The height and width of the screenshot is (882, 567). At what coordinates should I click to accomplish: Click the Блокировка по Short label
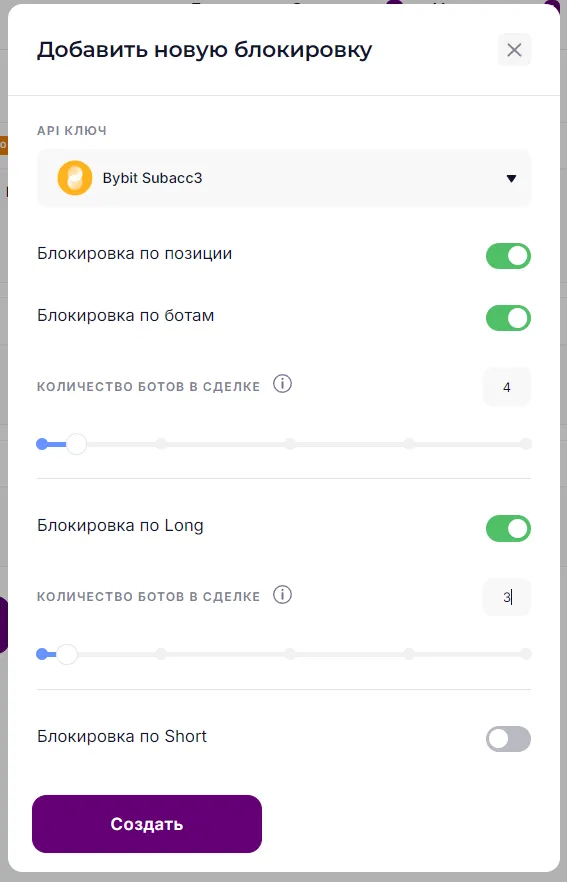coord(122,736)
